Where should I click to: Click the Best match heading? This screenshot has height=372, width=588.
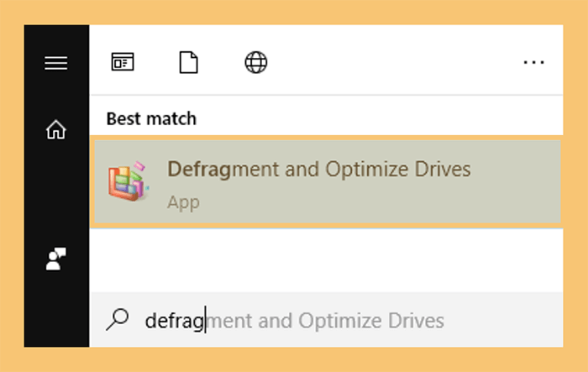click(x=151, y=119)
